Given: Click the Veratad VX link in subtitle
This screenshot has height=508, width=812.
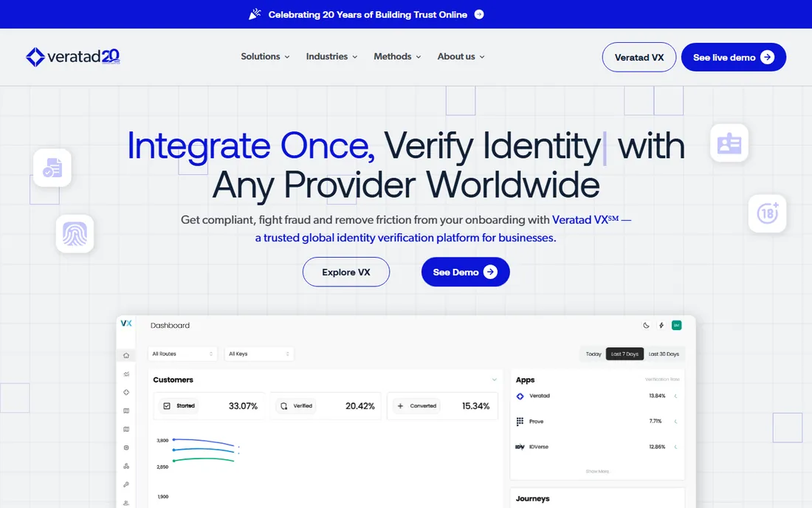Looking at the screenshot, I should pos(585,219).
